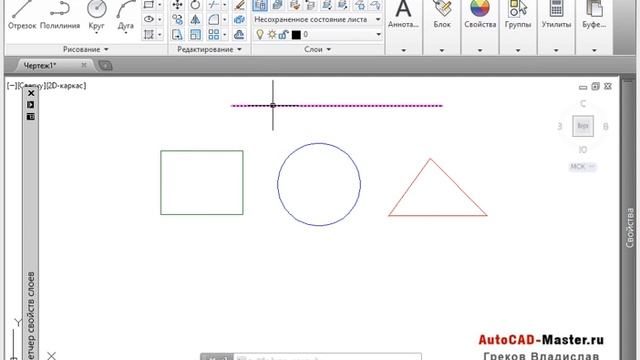The image size is (640, 360).
Task: Open a new drawing tab
Action: point(106,65)
